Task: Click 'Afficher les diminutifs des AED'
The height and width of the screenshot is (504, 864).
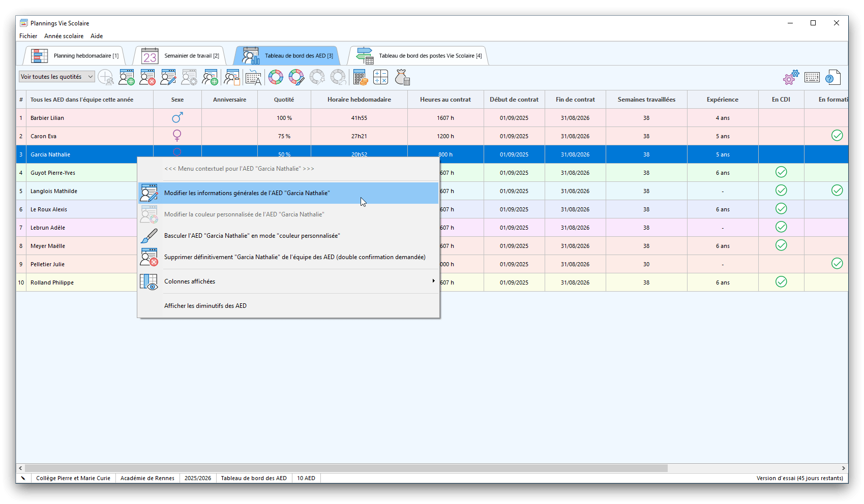Action: click(205, 306)
